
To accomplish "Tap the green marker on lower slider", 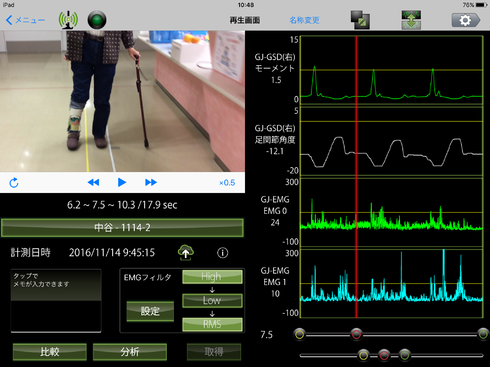I will pyautogui.click(x=405, y=355).
